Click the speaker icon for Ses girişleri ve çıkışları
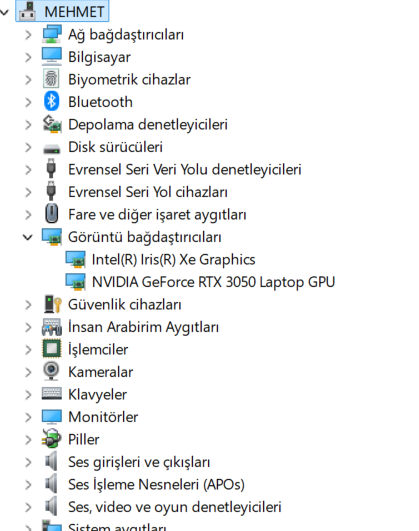Viewport: 419px width, 531px height. [x=51, y=461]
